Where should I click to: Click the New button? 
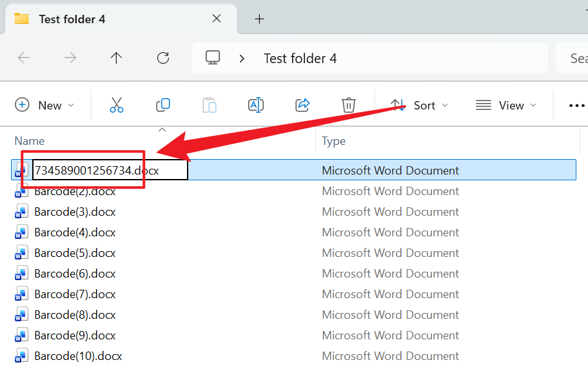pyautogui.click(x=40, y=104)
